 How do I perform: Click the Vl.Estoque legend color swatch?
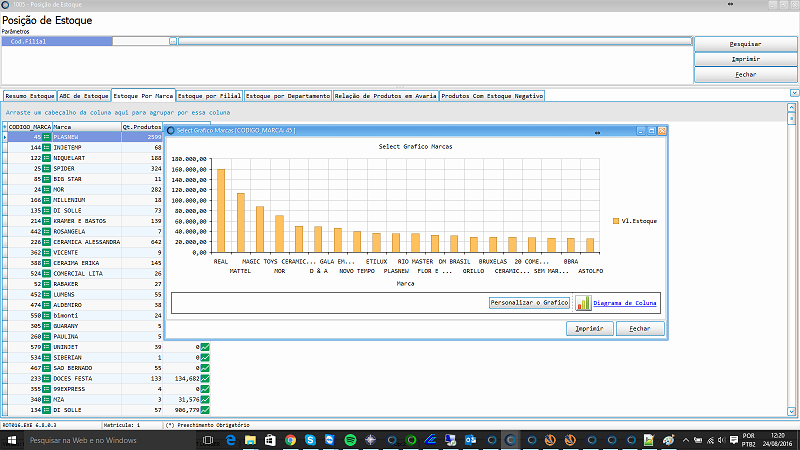[x=616, y=221]
